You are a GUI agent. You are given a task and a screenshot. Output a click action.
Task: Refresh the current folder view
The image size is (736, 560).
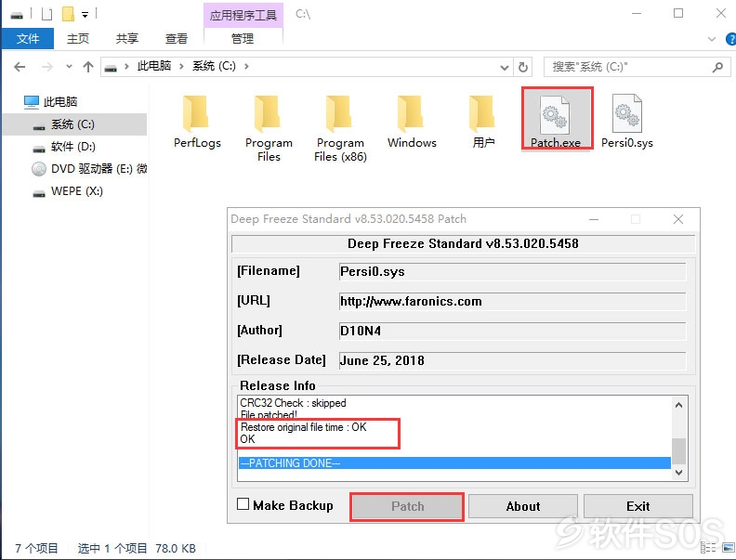click(x=523, y=67)
